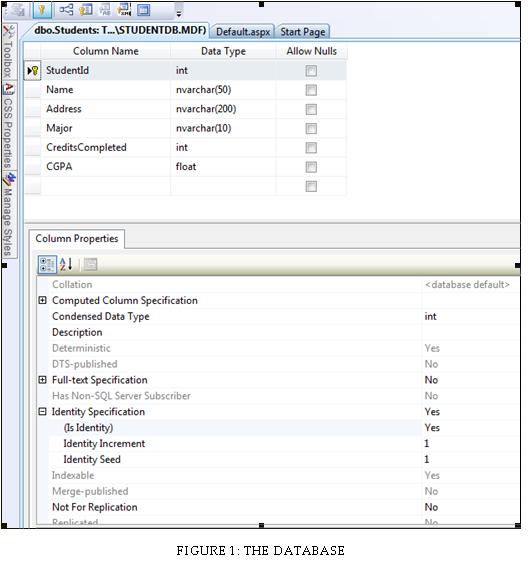Open the Relationships dialog icon
Image resolution: width=530 pixels, height=561 pixels.
click(66, 10)
